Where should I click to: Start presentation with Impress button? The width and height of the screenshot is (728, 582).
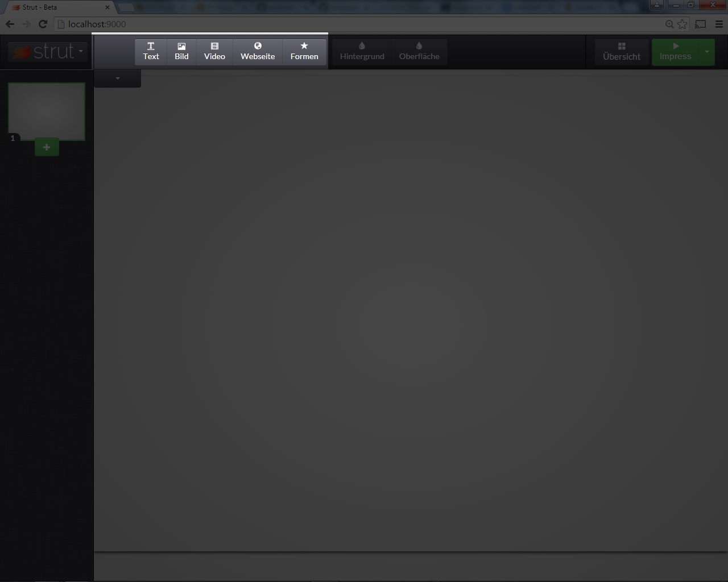(x=675, y=52)
